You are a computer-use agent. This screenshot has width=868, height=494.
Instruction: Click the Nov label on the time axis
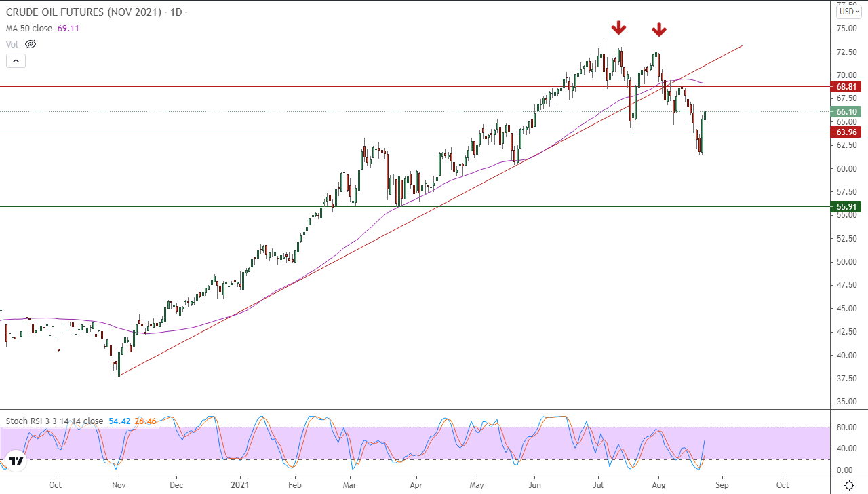(x=119, y=485)
